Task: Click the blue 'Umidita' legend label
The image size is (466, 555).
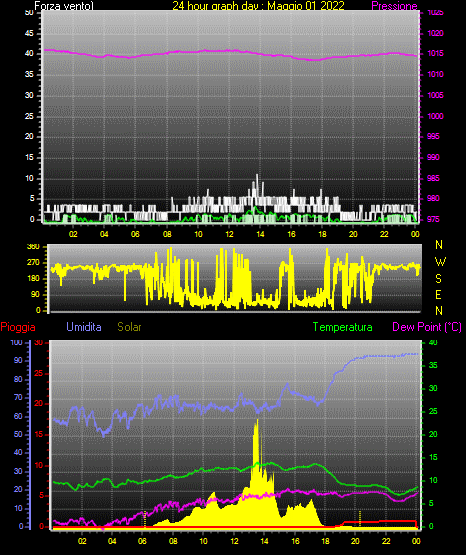Action: [x=84, y=327]
